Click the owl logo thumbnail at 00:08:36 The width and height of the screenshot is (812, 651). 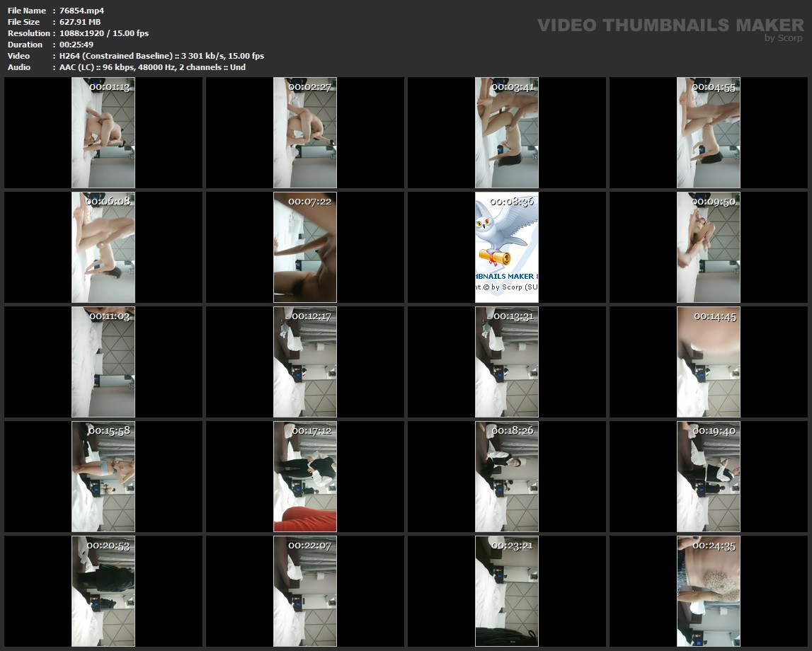pyautogui.click(x=507, y=247)
